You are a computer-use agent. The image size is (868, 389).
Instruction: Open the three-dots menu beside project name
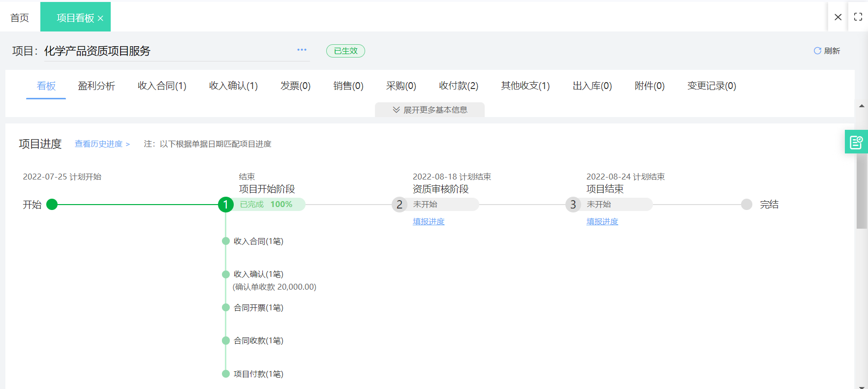[302, 50]
